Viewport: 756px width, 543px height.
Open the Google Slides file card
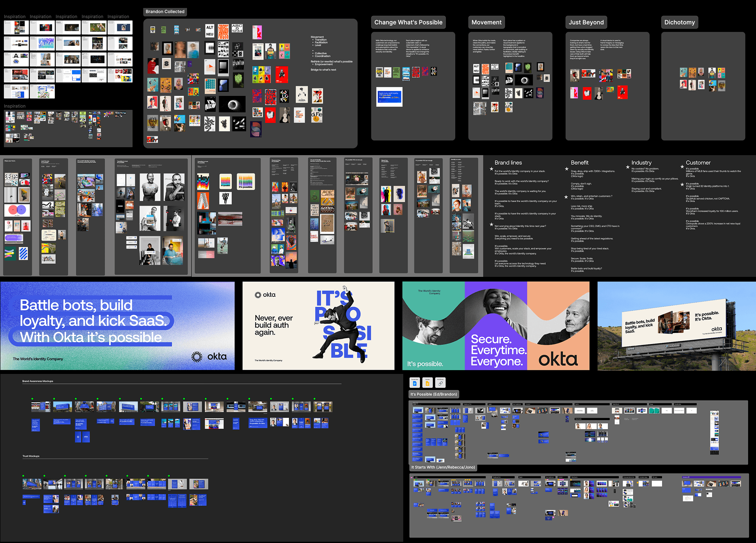click(x=428, y=383)
